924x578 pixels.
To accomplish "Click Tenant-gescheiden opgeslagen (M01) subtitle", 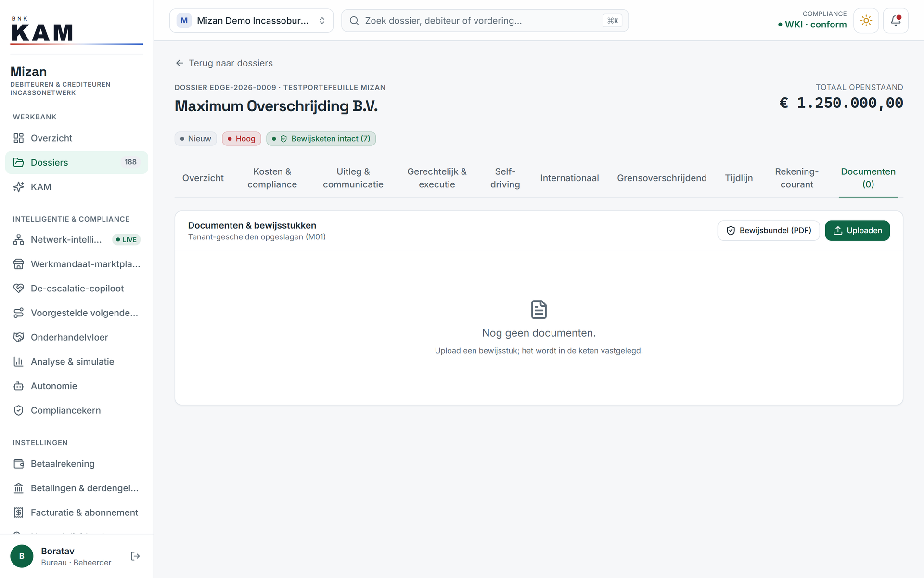I will [257, 237].
